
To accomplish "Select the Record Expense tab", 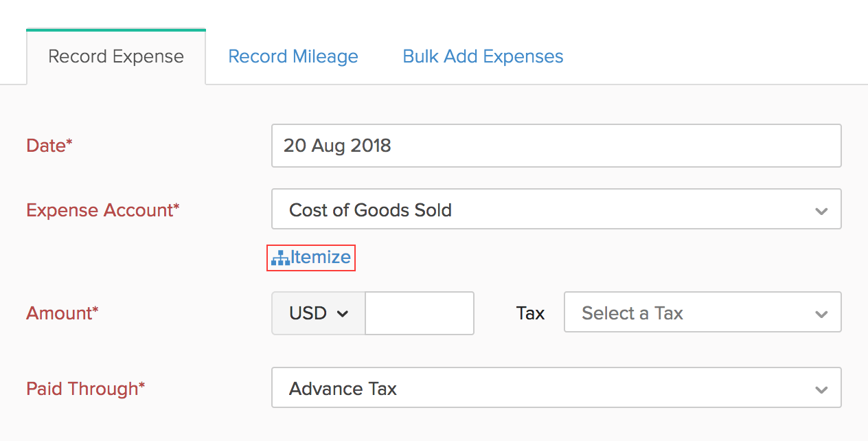I will pos(115,56).
